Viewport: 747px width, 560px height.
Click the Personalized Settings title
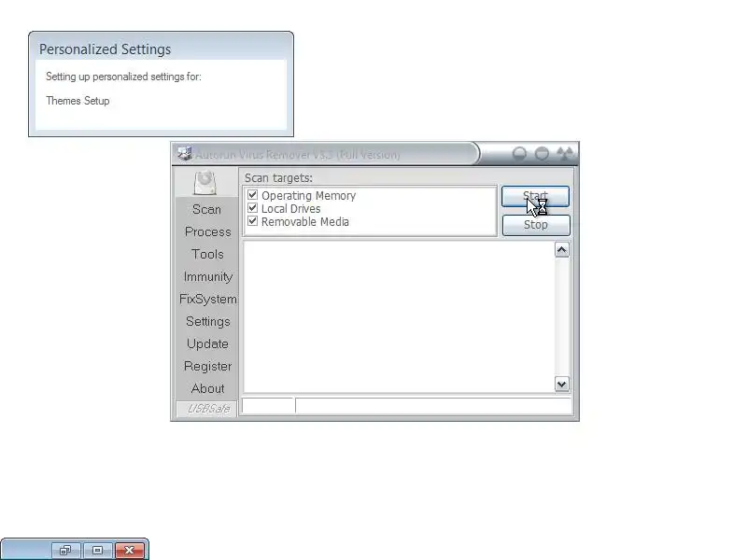pyautogui.click(x=105, y=49)
